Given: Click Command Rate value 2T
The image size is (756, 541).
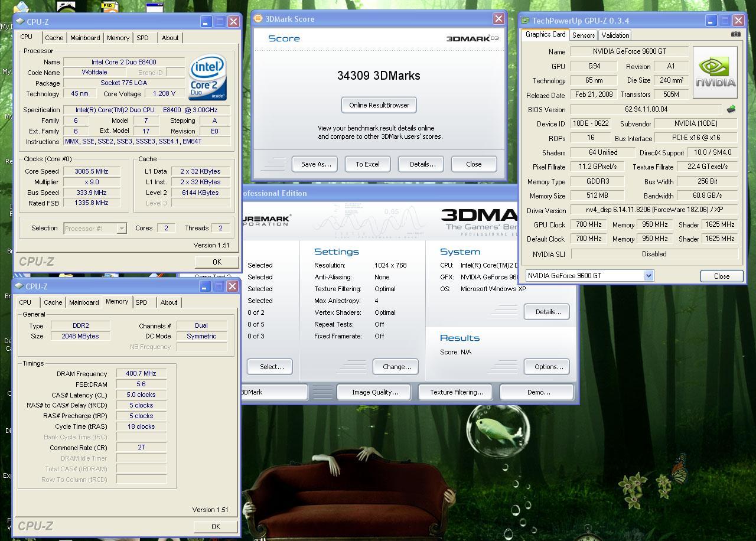Looking at the screenshot, I should click(x=141, y=447).
